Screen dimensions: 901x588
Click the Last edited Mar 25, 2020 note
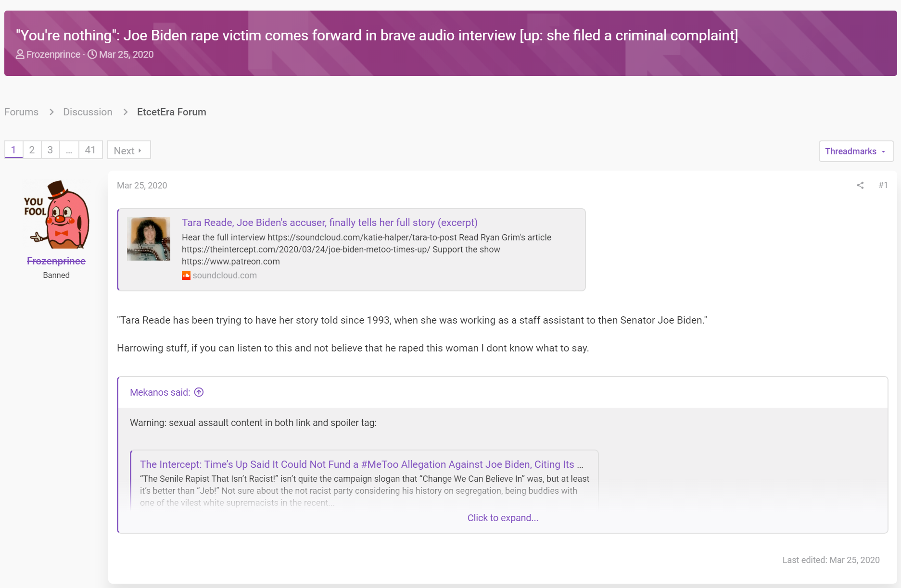[831, 560]
